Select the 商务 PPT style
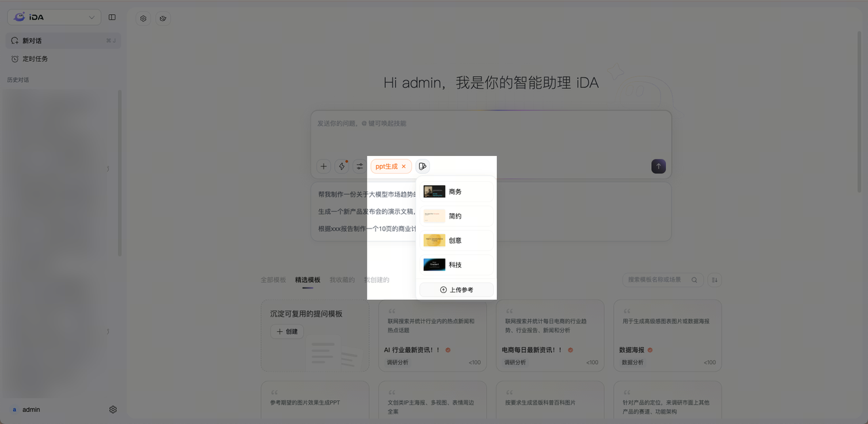Viewport: 868px width, 424px height. pyautogui.click(x=456, y=192)
